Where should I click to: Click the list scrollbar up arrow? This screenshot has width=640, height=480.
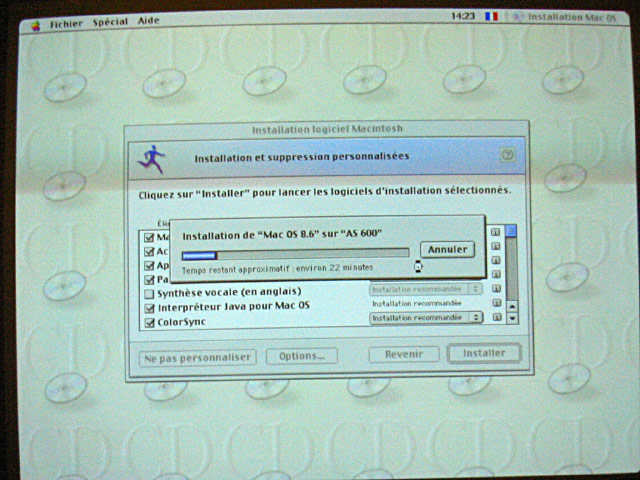(512, 306)
